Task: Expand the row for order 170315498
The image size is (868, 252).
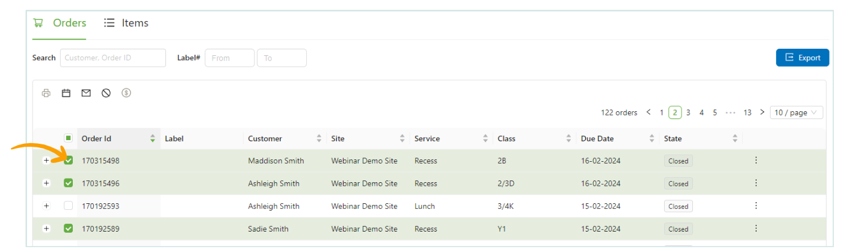Action: point(46,161)
